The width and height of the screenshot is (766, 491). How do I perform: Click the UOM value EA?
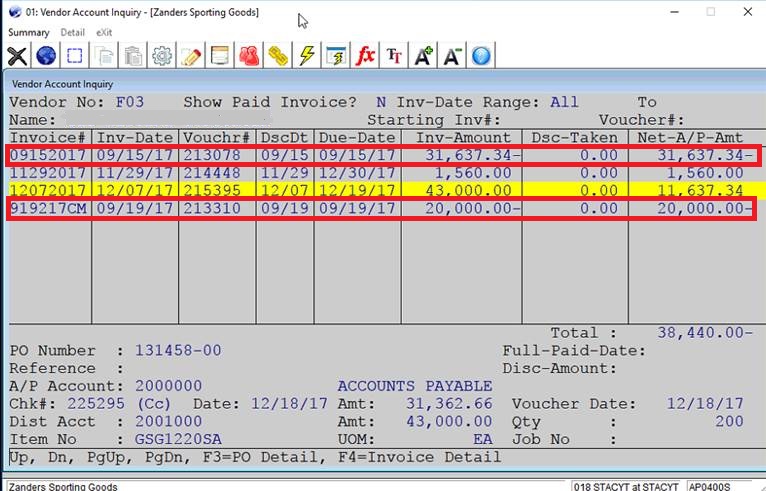(x=483, y=439)
